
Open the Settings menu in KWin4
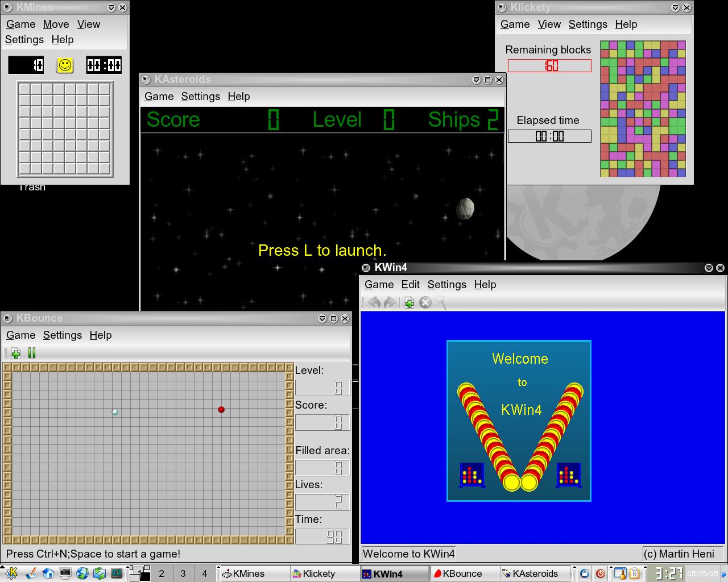(x=446, y=285)
